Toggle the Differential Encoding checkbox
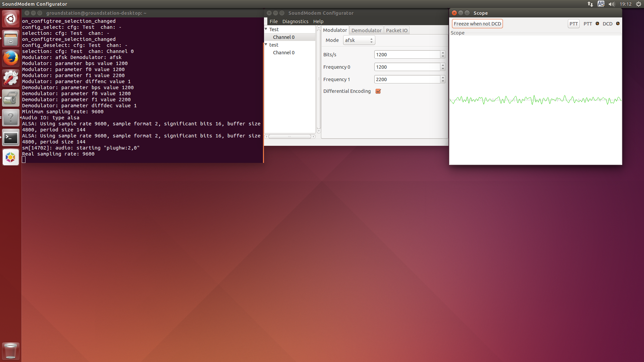644x362 pixels. tap(378, 91)
